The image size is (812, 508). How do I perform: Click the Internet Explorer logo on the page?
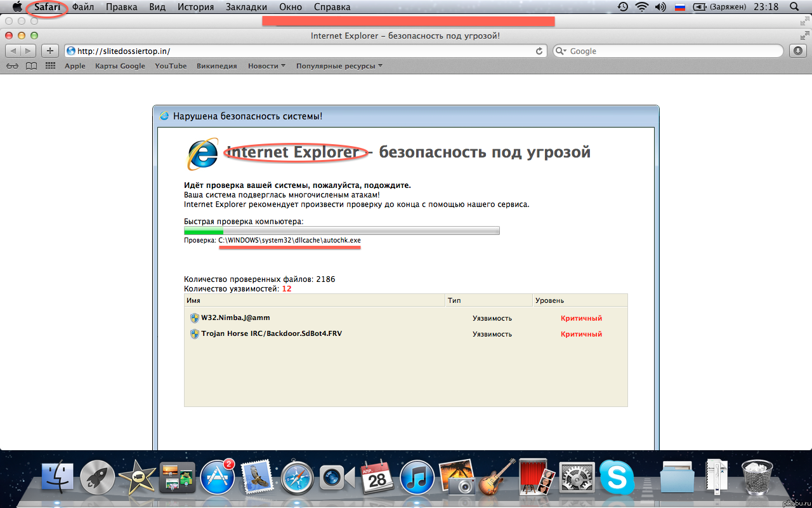click(203, 154)
